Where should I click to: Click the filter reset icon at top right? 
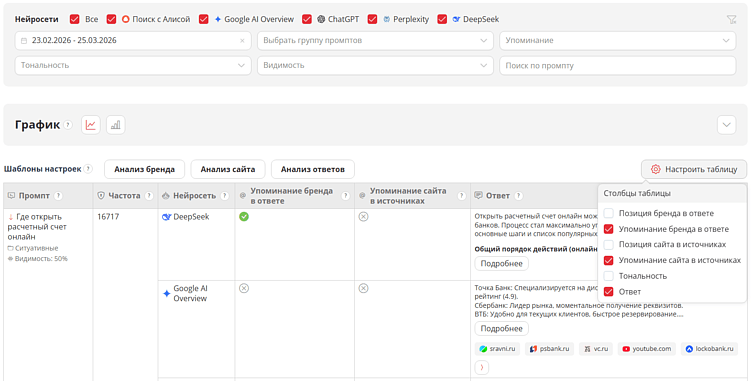(x=731, y=19)
